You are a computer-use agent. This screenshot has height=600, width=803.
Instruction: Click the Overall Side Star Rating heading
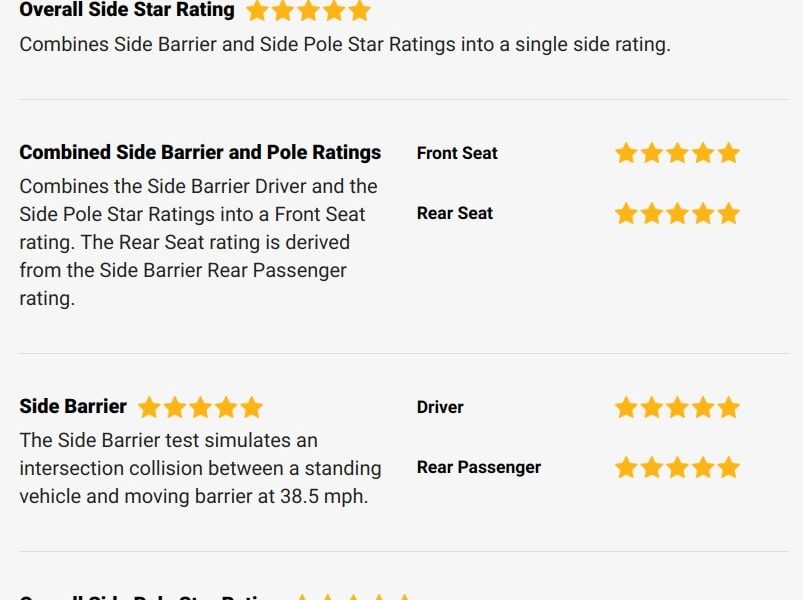click(127, 10)
